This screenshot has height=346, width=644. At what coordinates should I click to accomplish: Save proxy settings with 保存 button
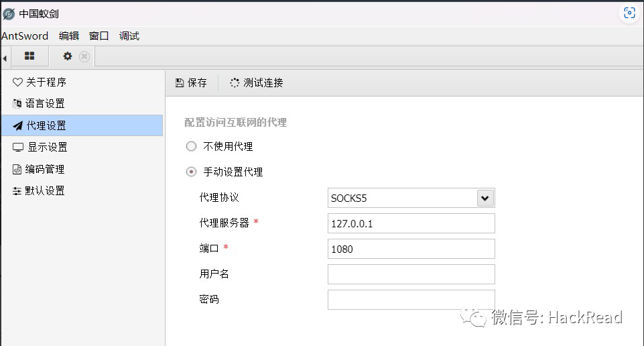(191, 83)
